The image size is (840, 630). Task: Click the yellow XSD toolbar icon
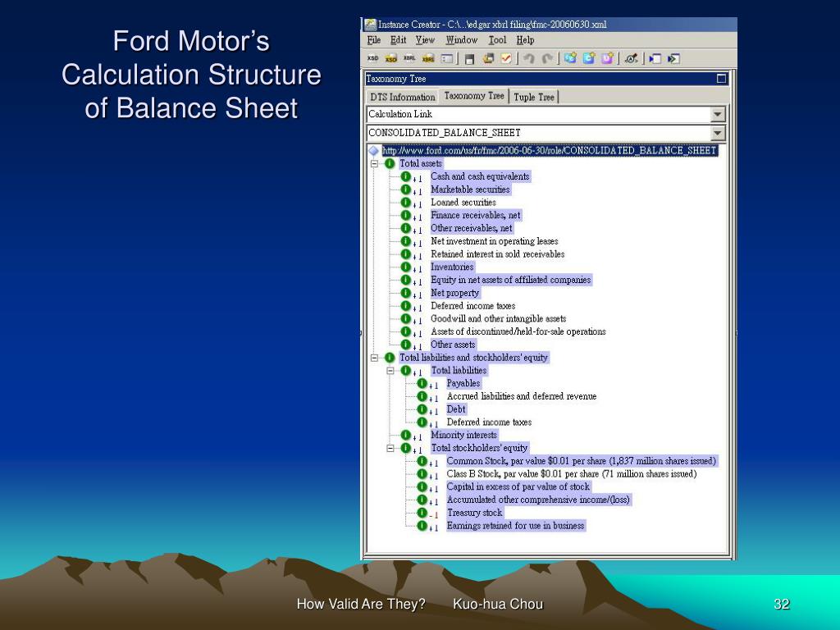391,58
